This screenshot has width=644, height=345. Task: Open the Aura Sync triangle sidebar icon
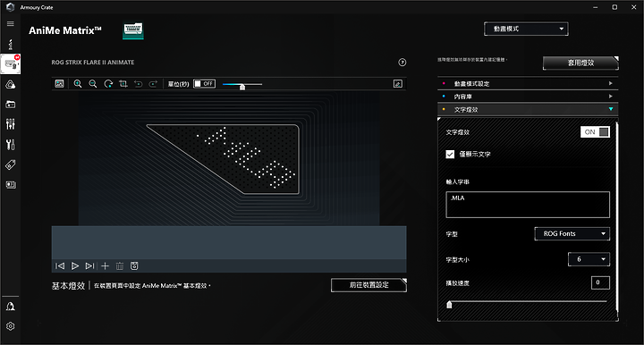(10, 85)
